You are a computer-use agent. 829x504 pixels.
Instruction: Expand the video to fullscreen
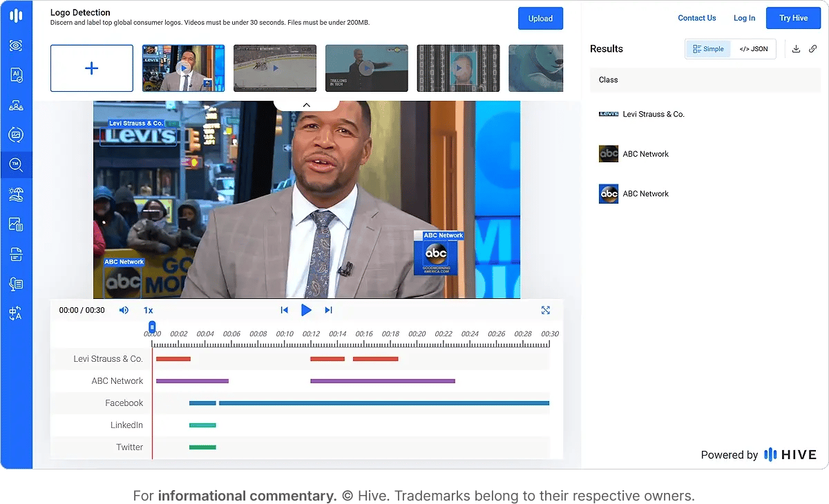pos(546,310)
